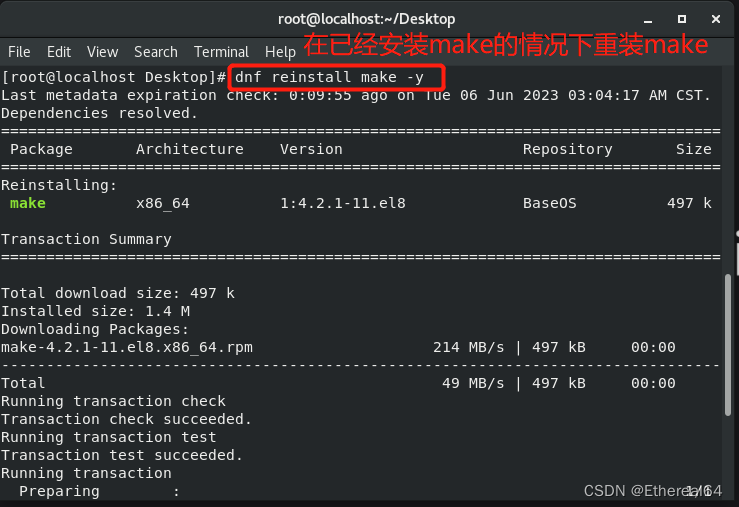
Task: Click the 'Architecture' column header
Action: coord(190,149)
